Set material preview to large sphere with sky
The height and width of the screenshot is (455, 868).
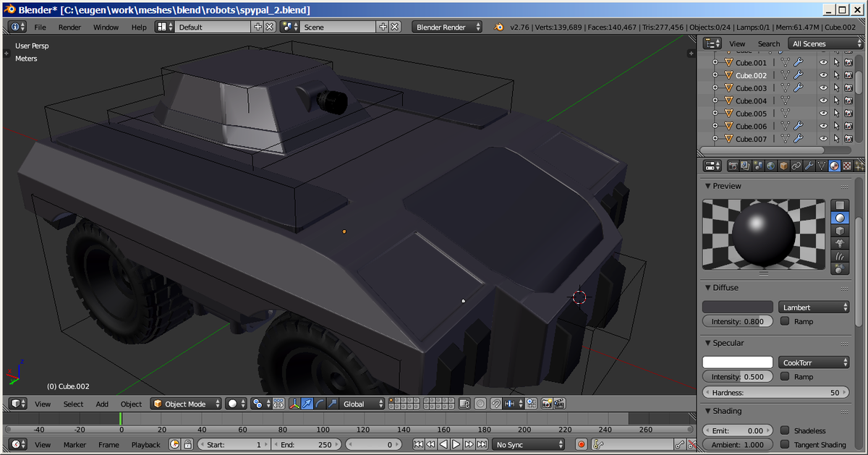(840, 269)
